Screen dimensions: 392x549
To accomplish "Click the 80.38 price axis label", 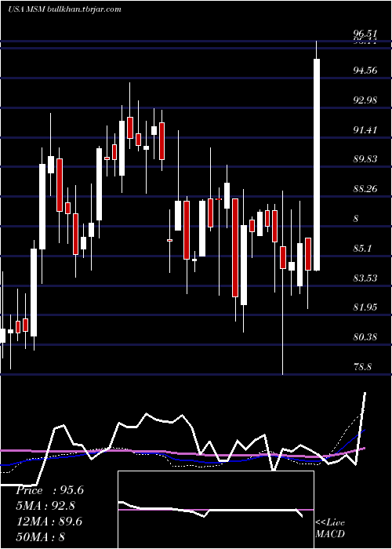I will click(x=365, y=337).
